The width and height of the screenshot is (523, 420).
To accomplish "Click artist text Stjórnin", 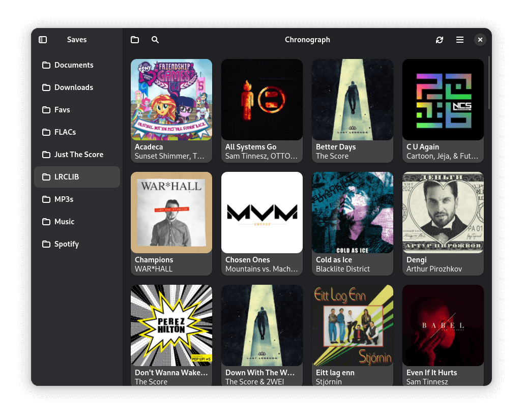I will click(x=329, y=382).
